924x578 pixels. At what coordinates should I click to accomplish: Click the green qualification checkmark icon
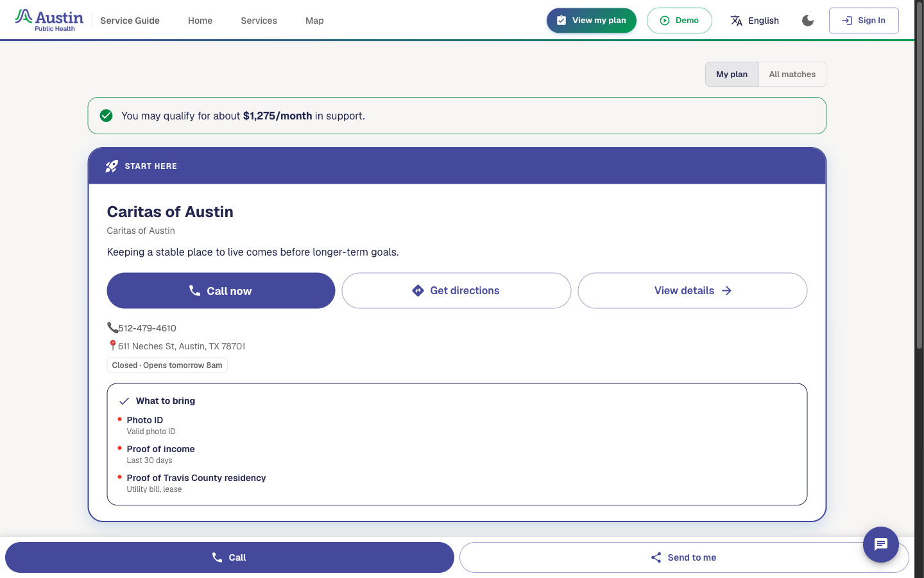pos(107,116)
